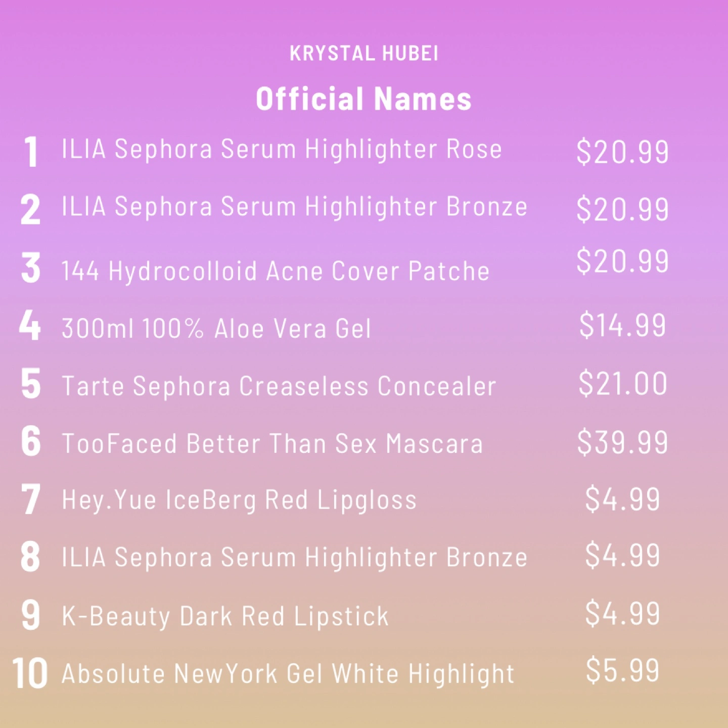Viewport: 728px width, 728px height.
Task: Select the second-row ILIA Highlighter Bronze item
Action: click(x=295, y=207)
